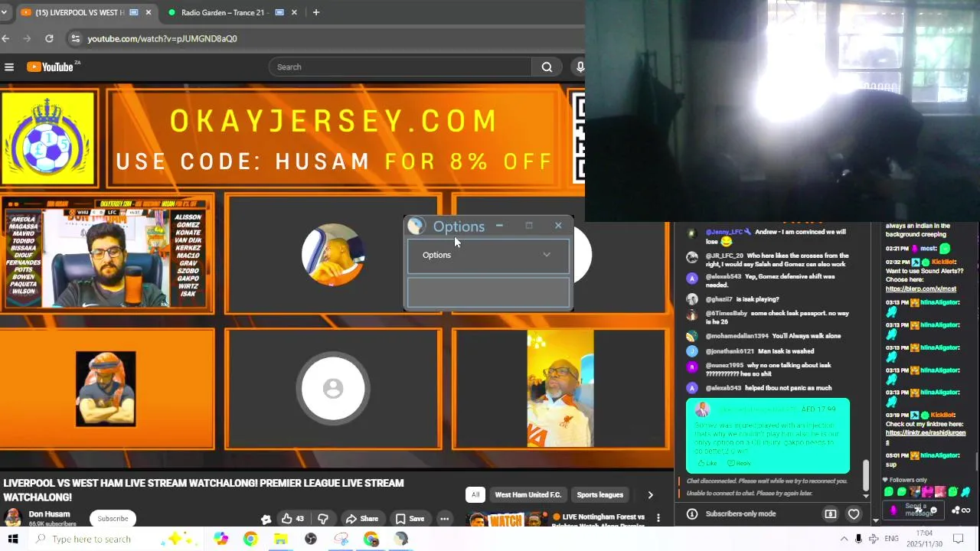
Task: Send a heart reaction in chat
Action: point(854,514)
